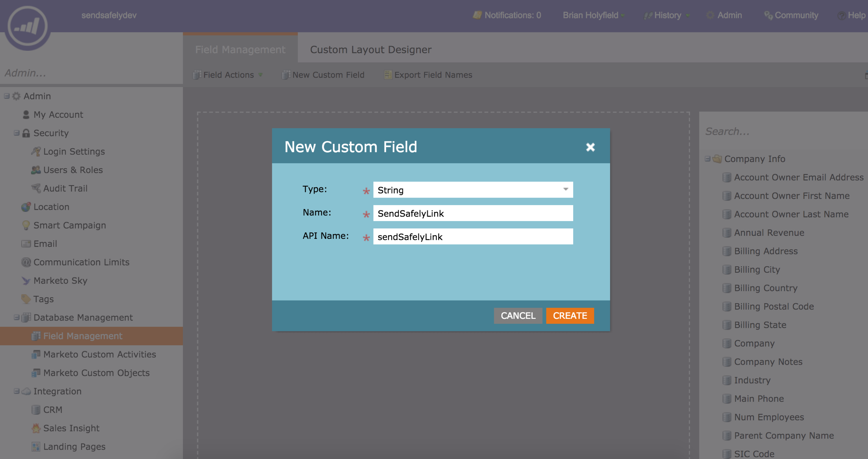Close the New Custom Field dialog
This screenshot has width=868, height=459.
590,147
